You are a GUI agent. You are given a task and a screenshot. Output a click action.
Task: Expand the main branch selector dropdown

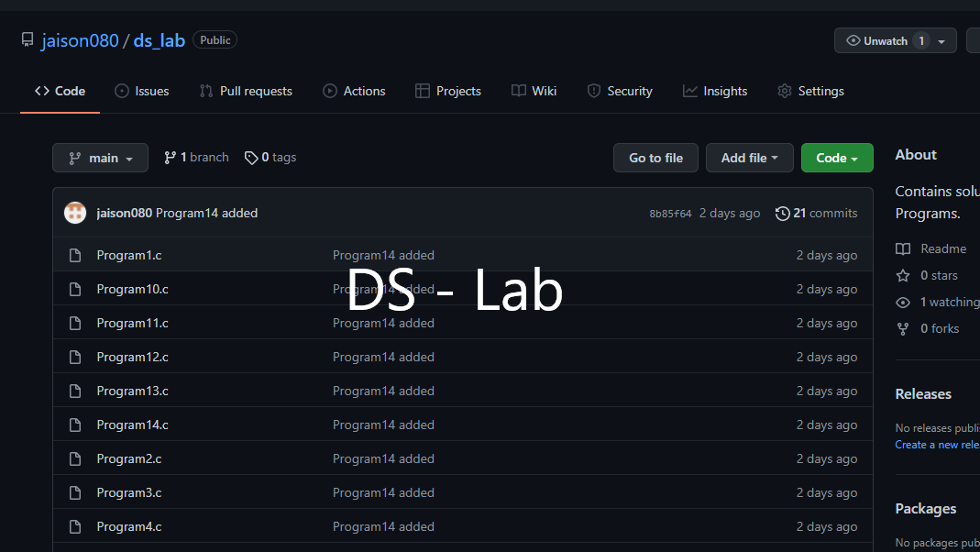pyautogui.click(x=100, y=158)
